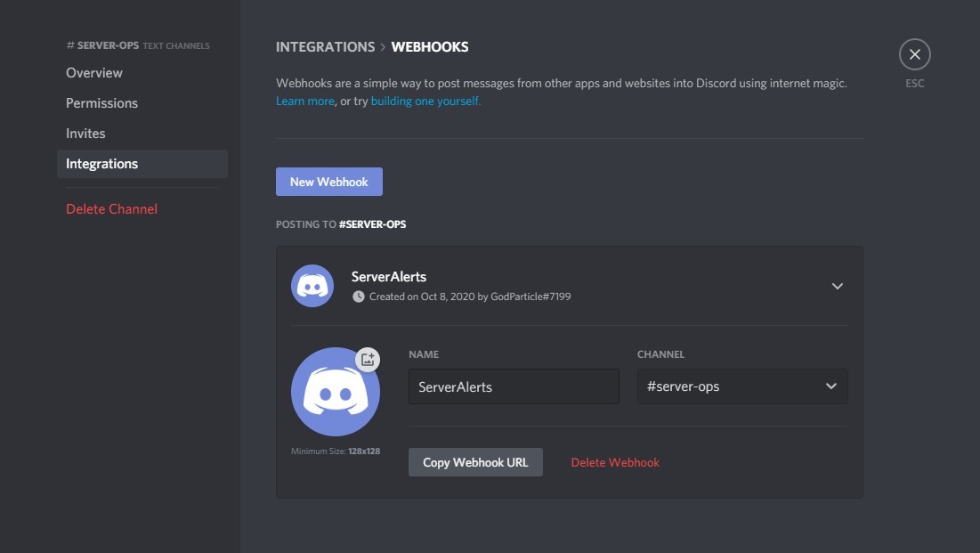This screenshot has width=980, height=553.
Task: Collapse the ServerAlerts webhook with chevron
Action: [837, 286]
